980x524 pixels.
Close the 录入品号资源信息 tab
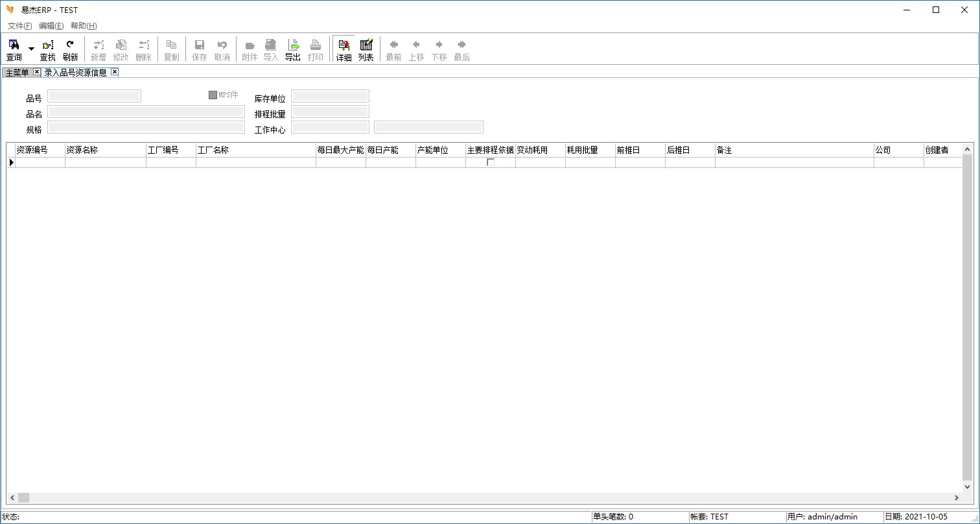pos(114,72)
